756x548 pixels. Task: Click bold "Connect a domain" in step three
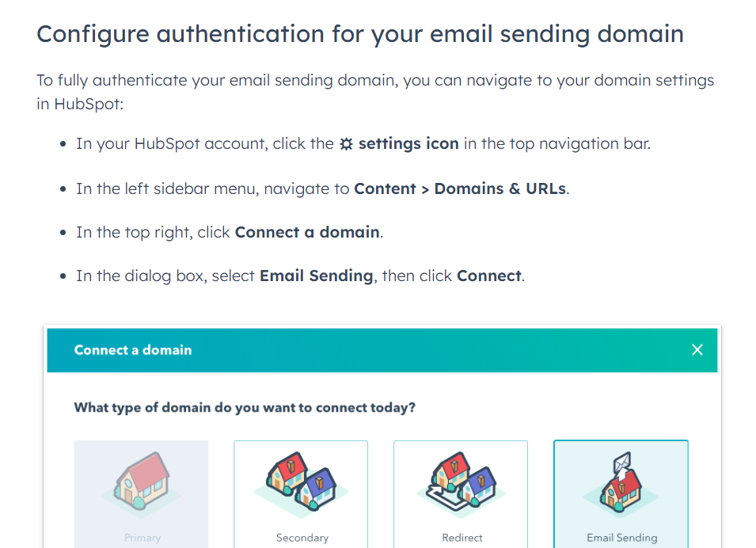click(x=308, y=233)
